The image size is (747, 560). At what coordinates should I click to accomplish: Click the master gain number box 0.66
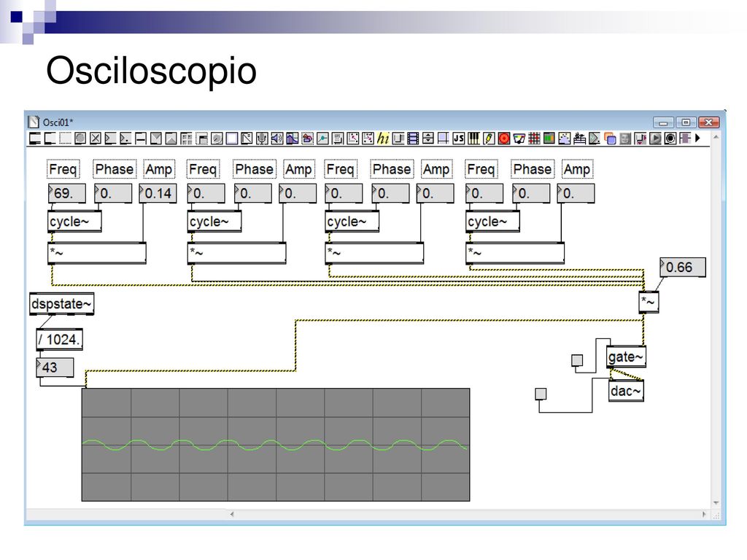tap(683, 267)
